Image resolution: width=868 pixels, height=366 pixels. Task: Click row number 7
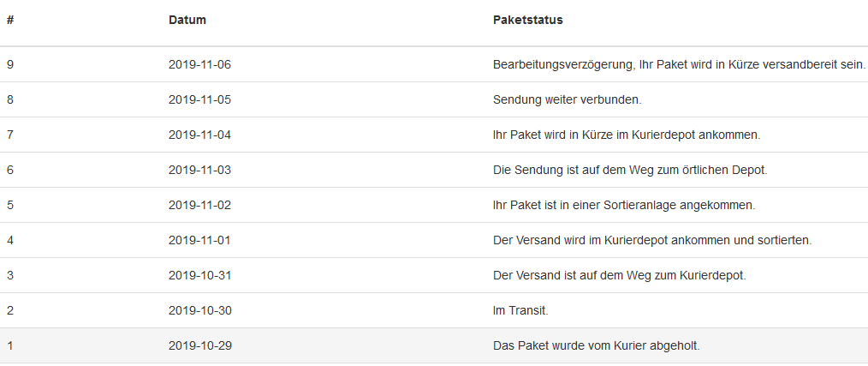coord(10,135)
